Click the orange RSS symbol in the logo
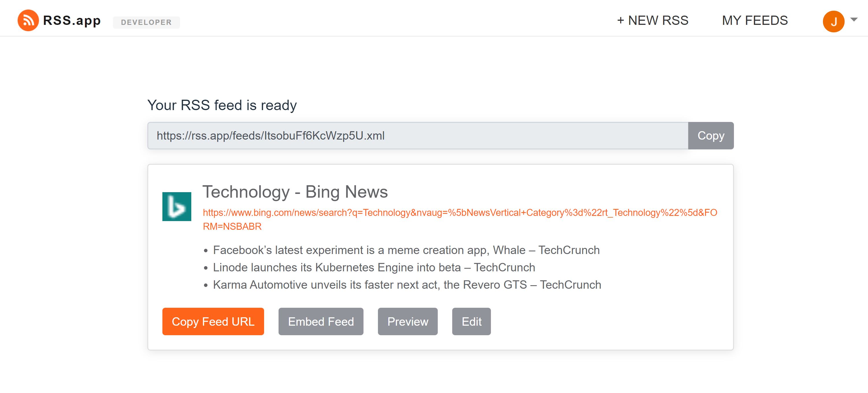Viewport: 868px width, 393px height. [x=29, y=21]
